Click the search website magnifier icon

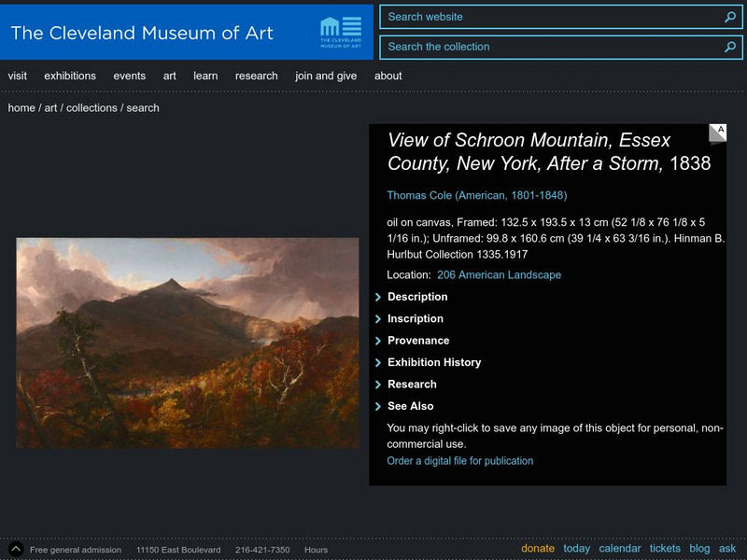(x=730, y=17)
